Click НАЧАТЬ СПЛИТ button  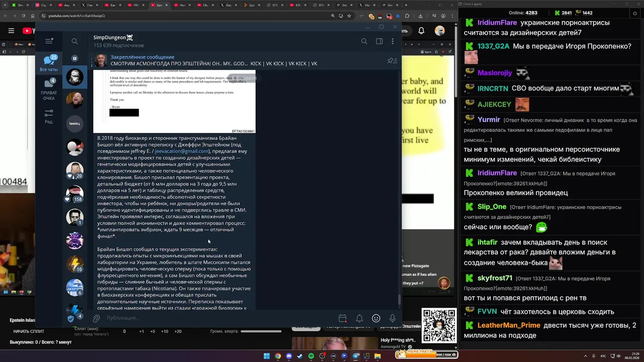pyautogui.click(x=29, y=331)
